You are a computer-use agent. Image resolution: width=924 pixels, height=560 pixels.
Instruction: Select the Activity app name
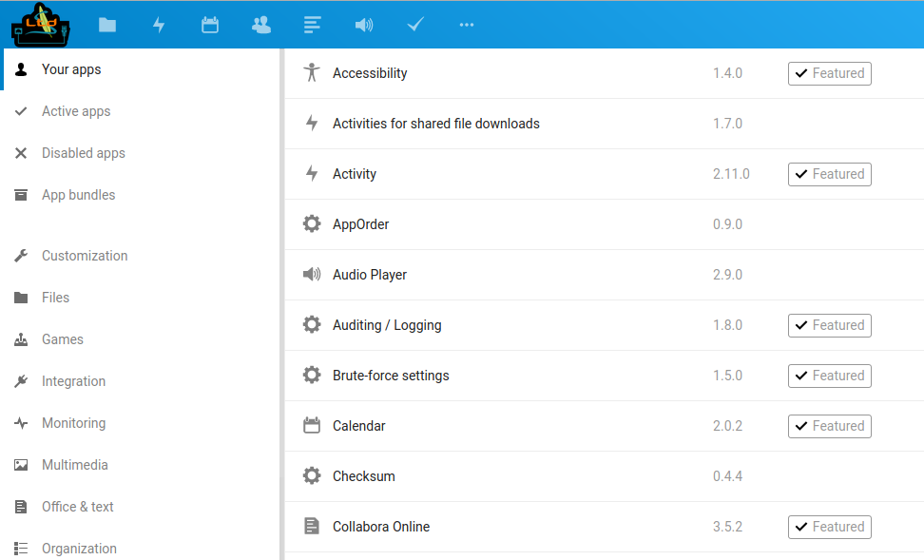355,174
